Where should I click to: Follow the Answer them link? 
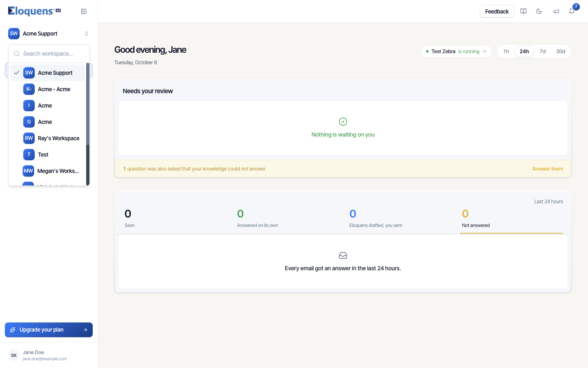click(x=548, y=169)
